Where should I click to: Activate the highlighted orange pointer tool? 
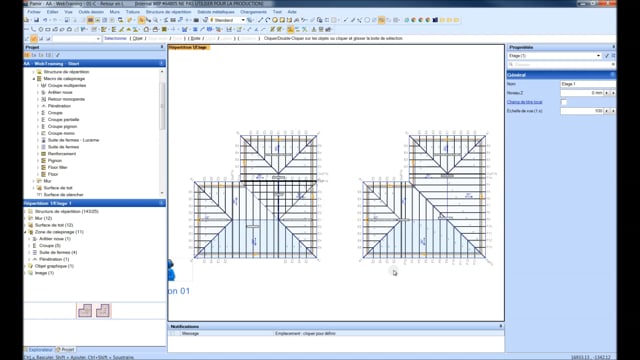(142, 20)
